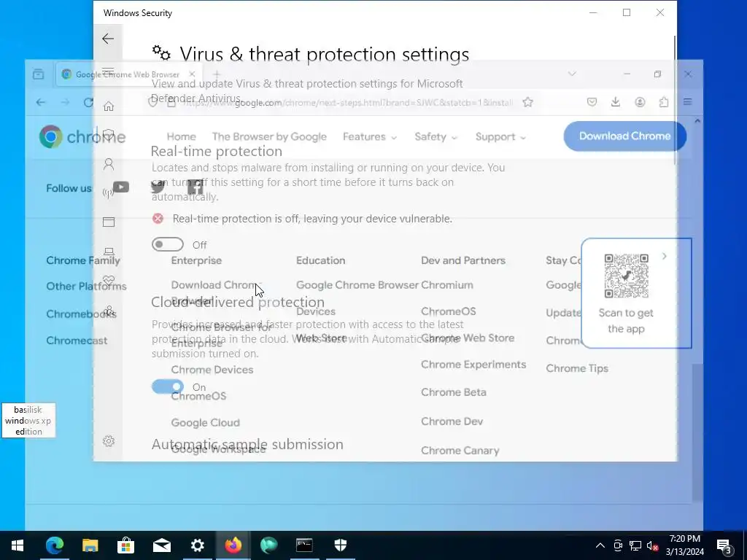Open Command Prompt from taskbar
Screen dimensions: 747x560
pos(304,545)
